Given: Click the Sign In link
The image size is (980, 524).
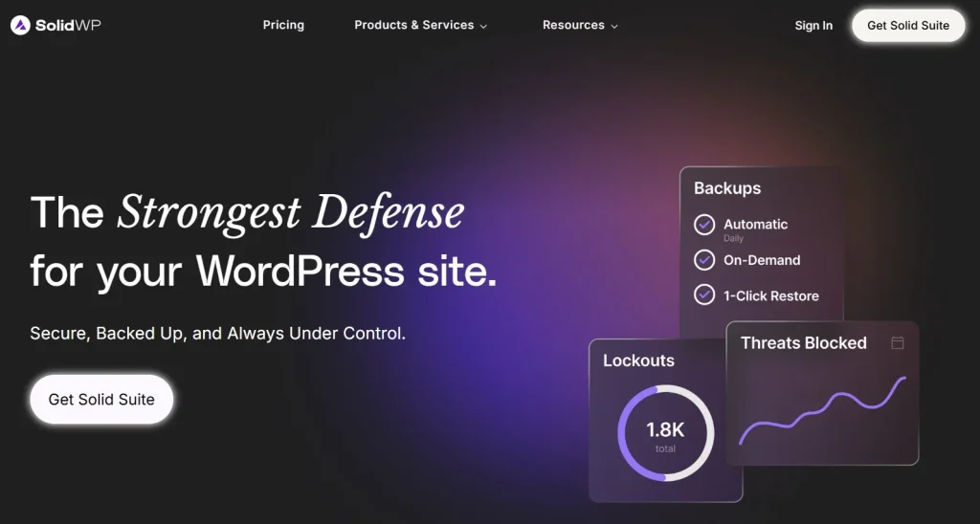Looking at the screenshot, I should click(813, 26).
